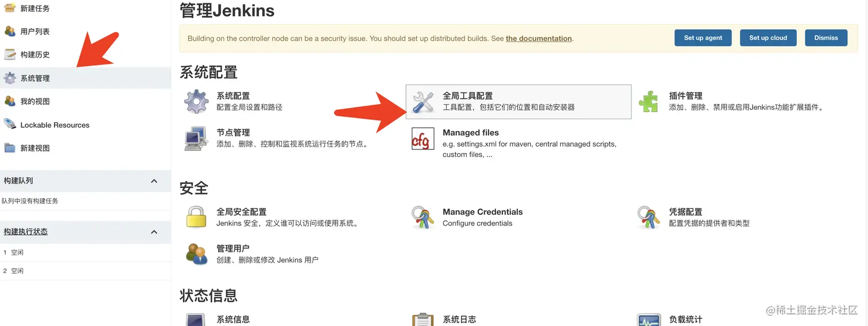The height and width of the screenshot is (326, 868).
Task: Open 我的视图 in the sidebar
Action: (x=35, y=101)
